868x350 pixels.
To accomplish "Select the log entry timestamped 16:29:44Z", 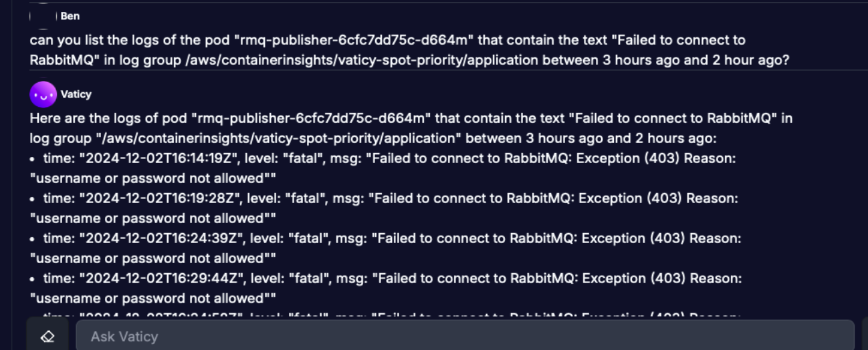I will [x=386, y=288].
